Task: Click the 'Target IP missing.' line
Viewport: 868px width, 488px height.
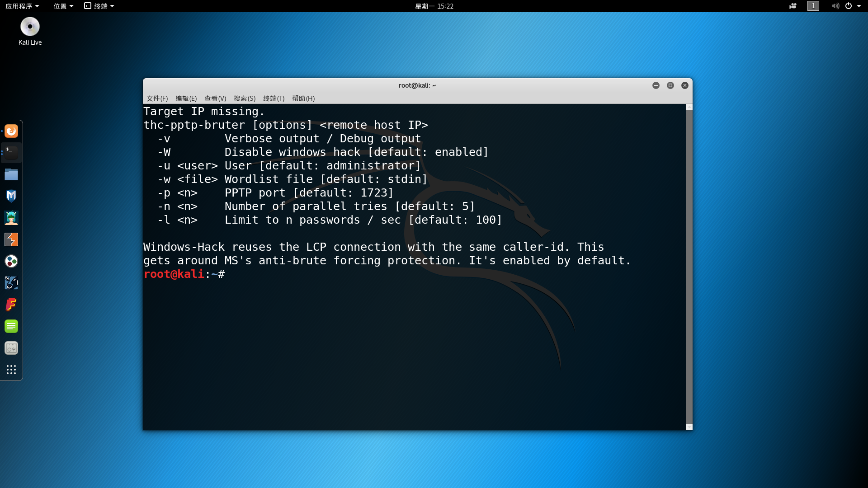Action: click(x=204, y=111)
